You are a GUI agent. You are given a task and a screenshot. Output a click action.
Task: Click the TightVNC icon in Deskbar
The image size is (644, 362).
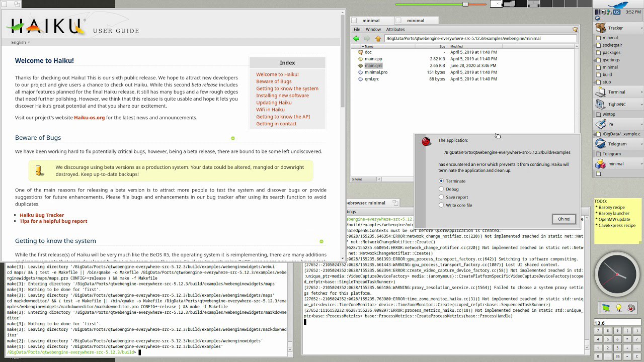(x=600, y=104)
